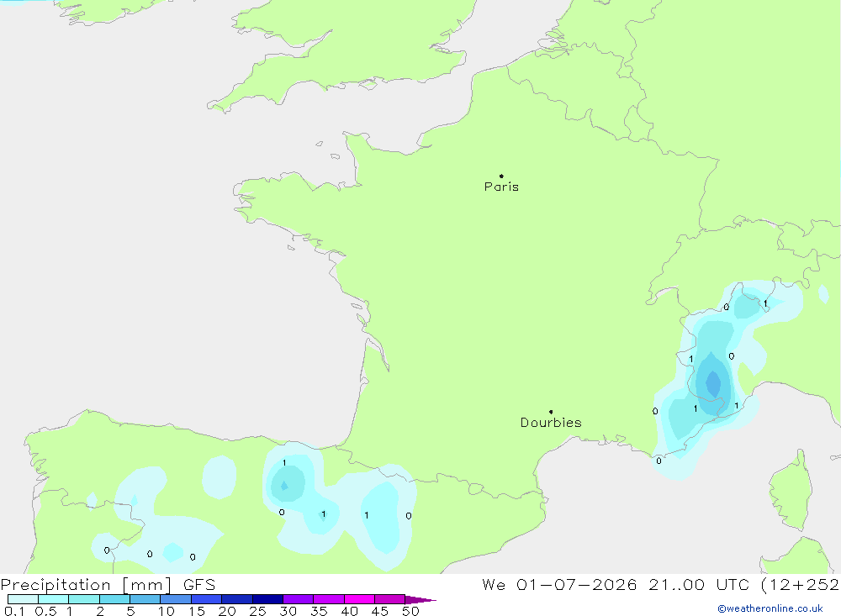
Task: Click the "01-07-2026" forecast date text
Action: coord(577,584)
